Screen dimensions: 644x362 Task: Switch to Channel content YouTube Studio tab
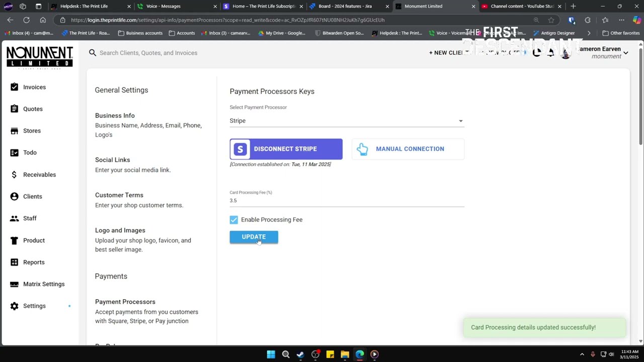click(521, 6)
